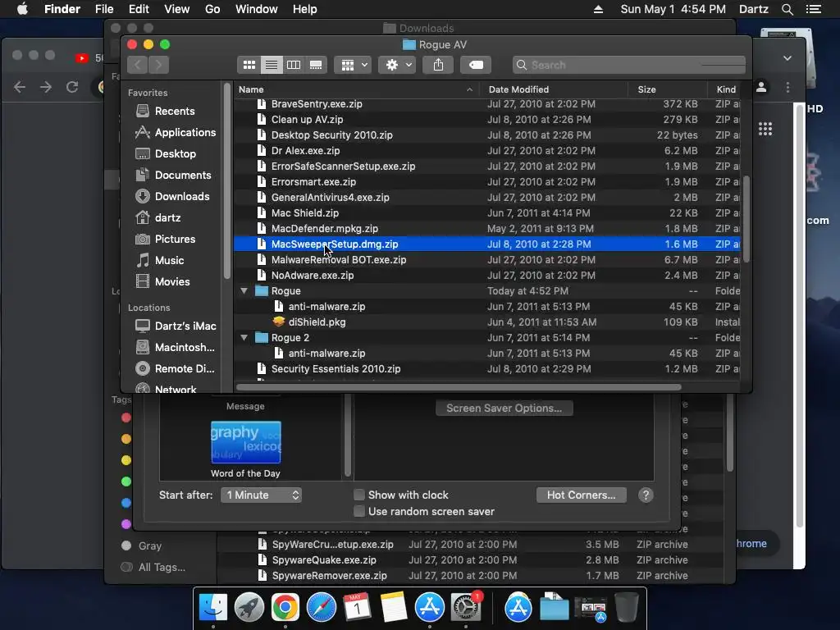Sort by Name column header
Screen dimensions: 840x630
pyautogui.click(x=356, y=89)
